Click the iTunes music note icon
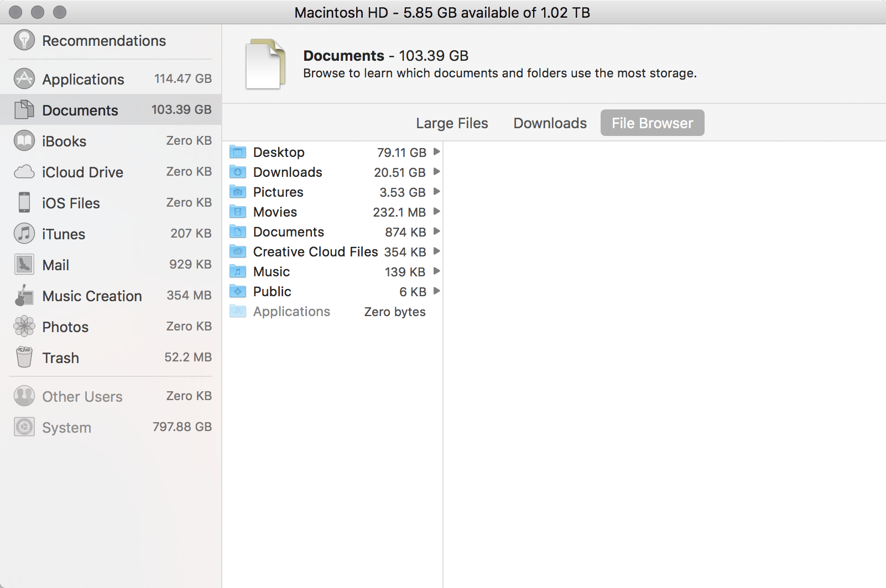The image size is (886, 588). click(x=24, y=233)
